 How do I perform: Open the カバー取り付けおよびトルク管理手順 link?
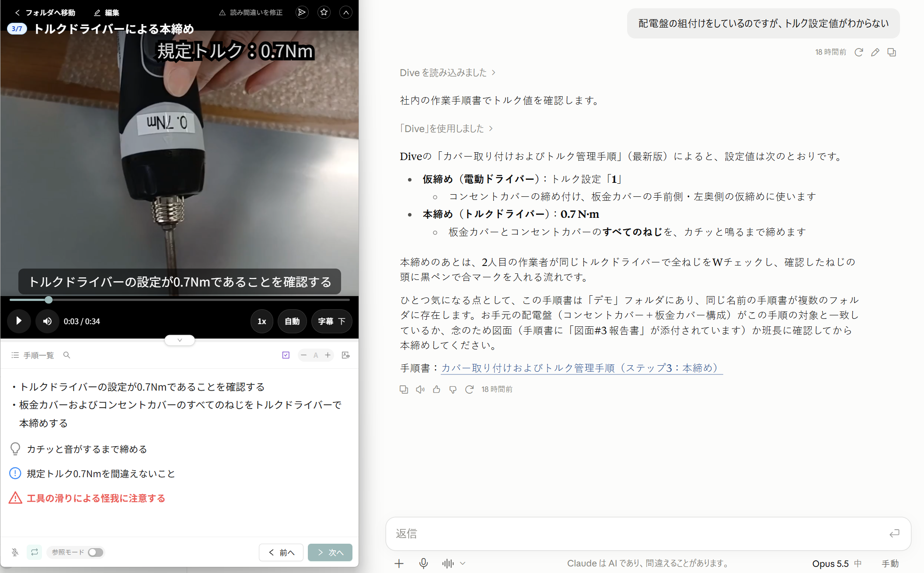pos(582,368)
